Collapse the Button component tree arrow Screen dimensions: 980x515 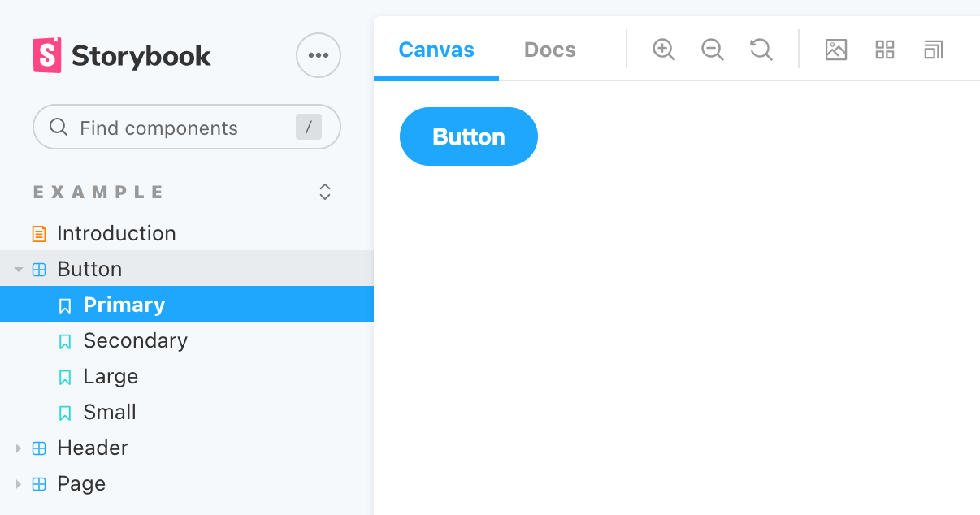click(19, 270)
